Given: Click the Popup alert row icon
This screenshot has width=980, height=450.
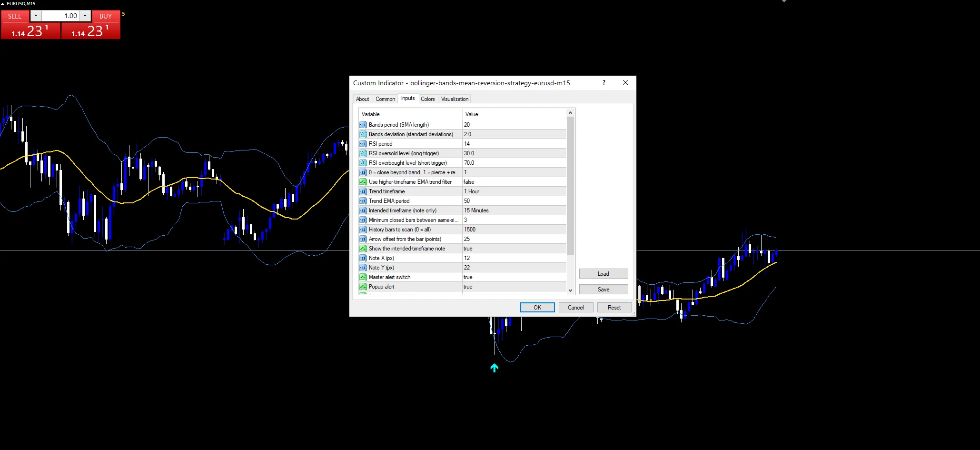Looking at the screenshot, I should [x=363, y=287].
